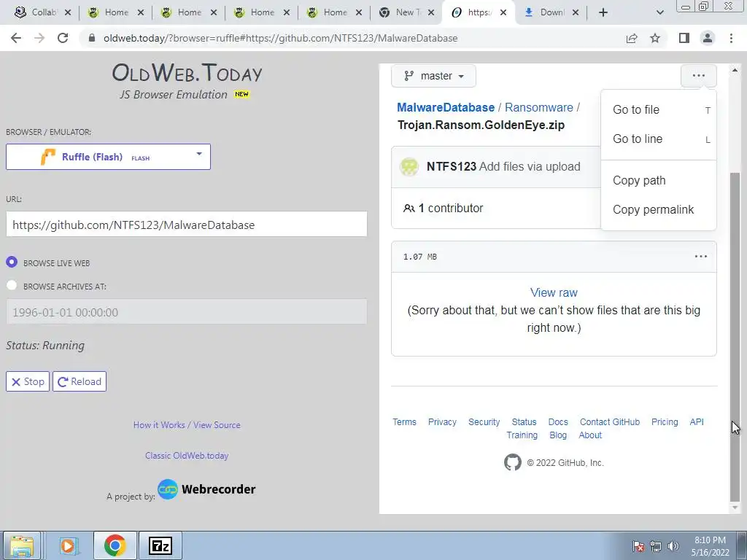Open How it Works / View Source link
Screen dimensions: 747x560
point(187,425)
